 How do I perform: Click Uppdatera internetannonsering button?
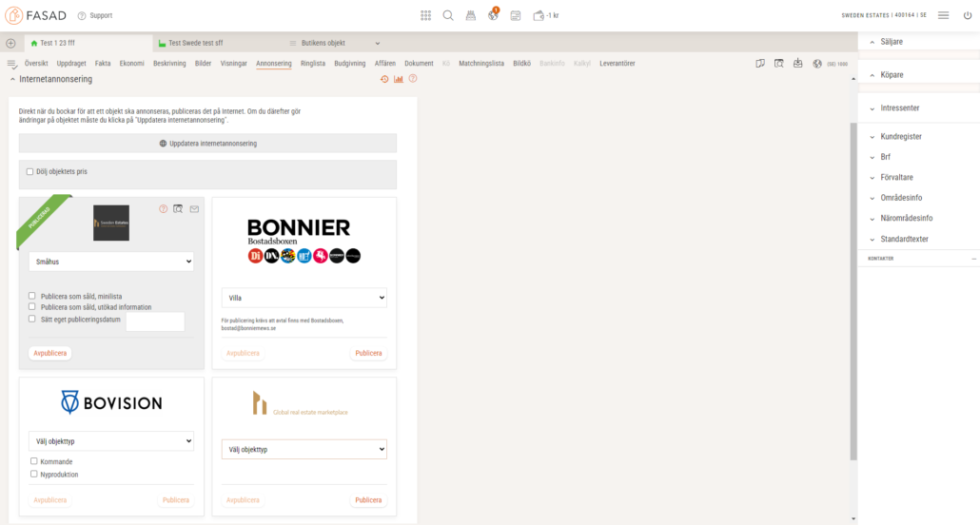[207, 143]
